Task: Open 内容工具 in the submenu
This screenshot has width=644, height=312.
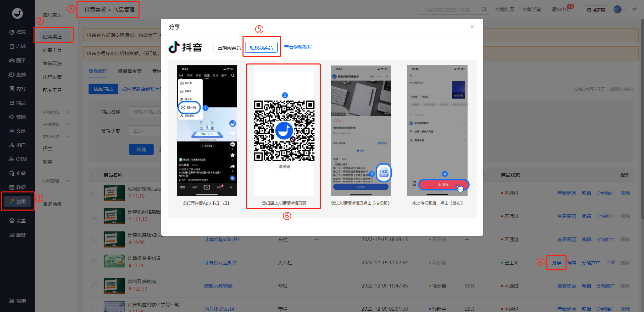Action: point(52,50)
